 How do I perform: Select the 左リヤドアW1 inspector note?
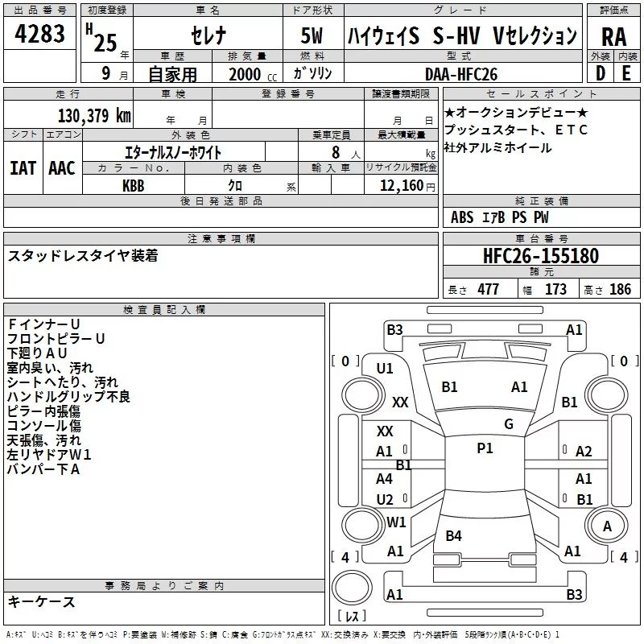pyautogui.click(x=49, y=455)
